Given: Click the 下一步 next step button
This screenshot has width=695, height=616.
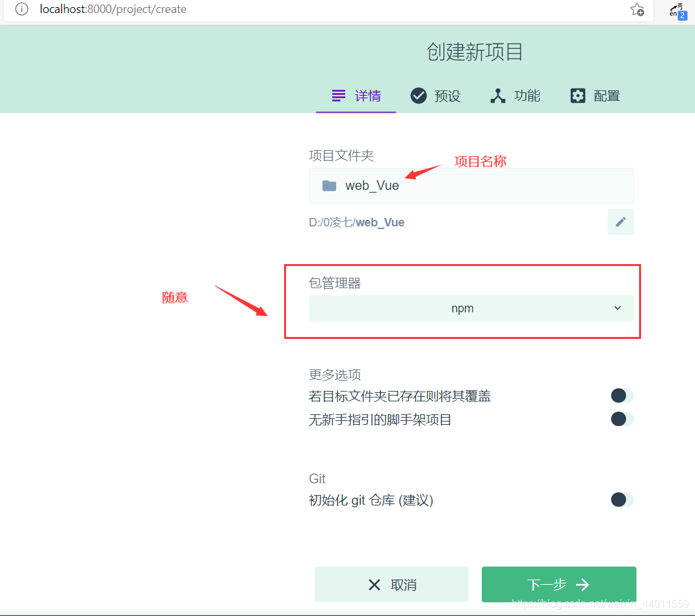Looking at the screenshot, I should pos(558,584).
